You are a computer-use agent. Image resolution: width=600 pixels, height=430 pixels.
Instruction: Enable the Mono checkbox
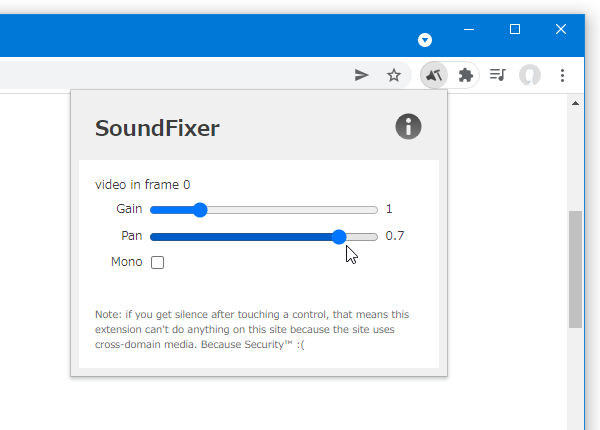[x=157, y=262]
